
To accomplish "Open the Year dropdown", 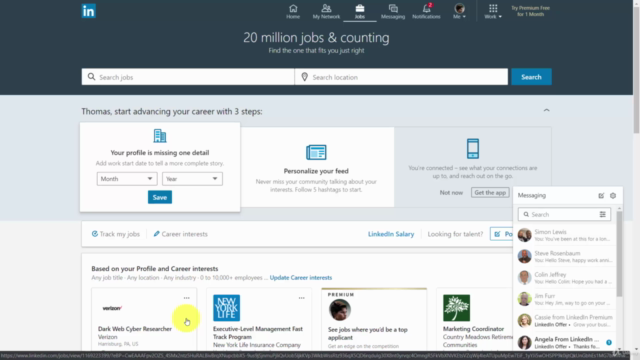I will [x=192, y=179].
